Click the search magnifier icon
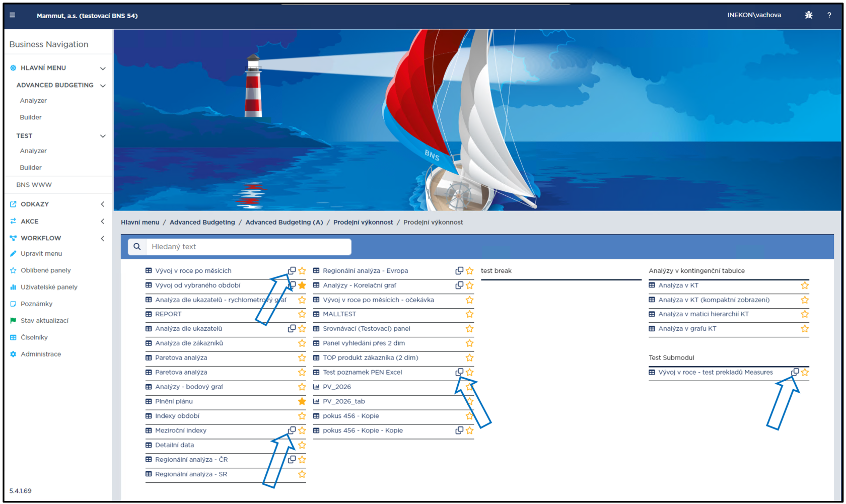This screenshot has height=504, width=846. coord(137,247)
